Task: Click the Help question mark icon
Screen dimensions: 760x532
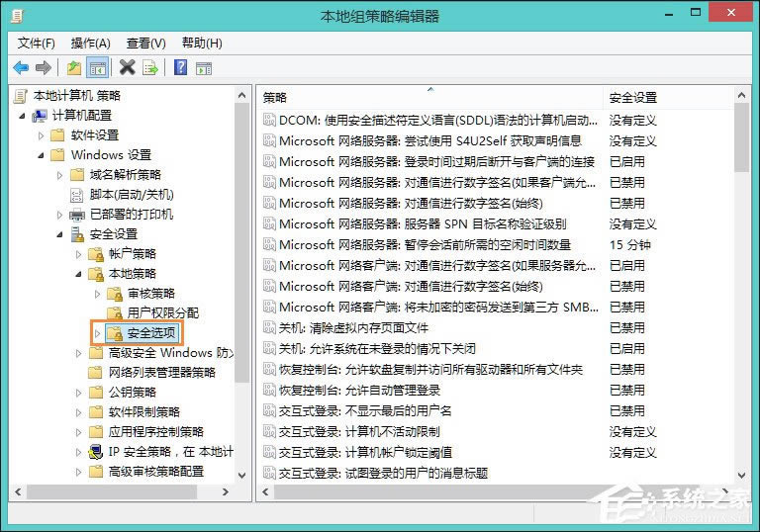Action: tap(180, 67)
